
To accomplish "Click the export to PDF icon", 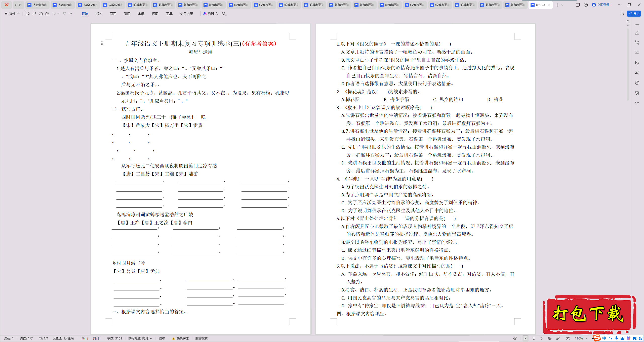I will coord(34,14).
